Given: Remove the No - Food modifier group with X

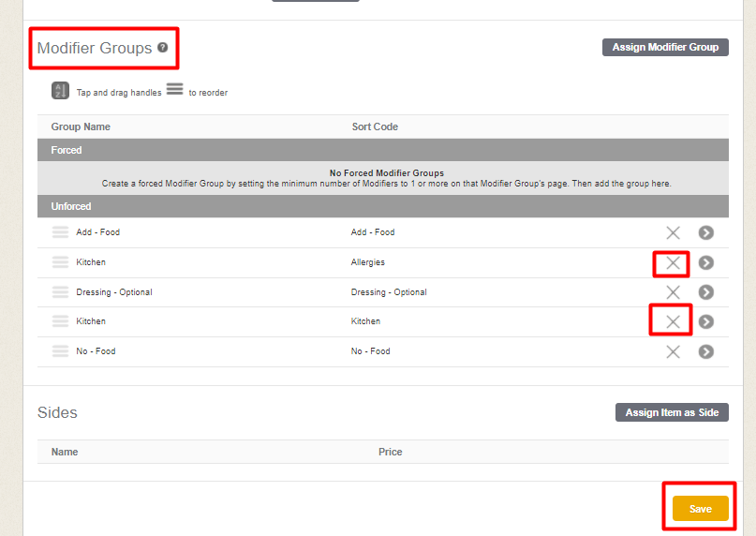Looking at the screenshot, I should click(673, 351).
